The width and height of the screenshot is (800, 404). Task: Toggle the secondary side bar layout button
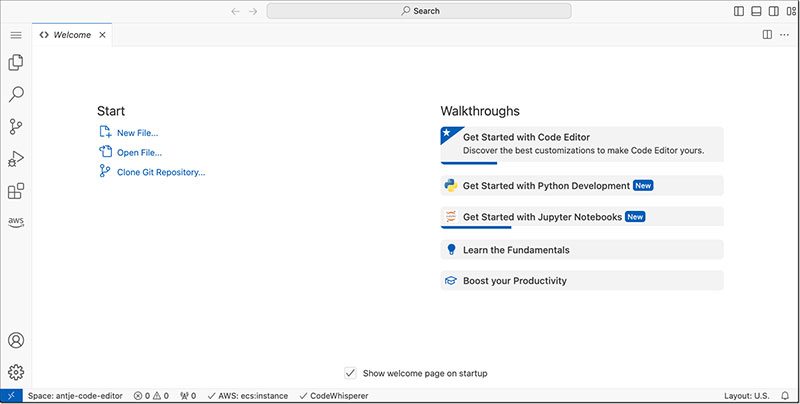(775, 11)
